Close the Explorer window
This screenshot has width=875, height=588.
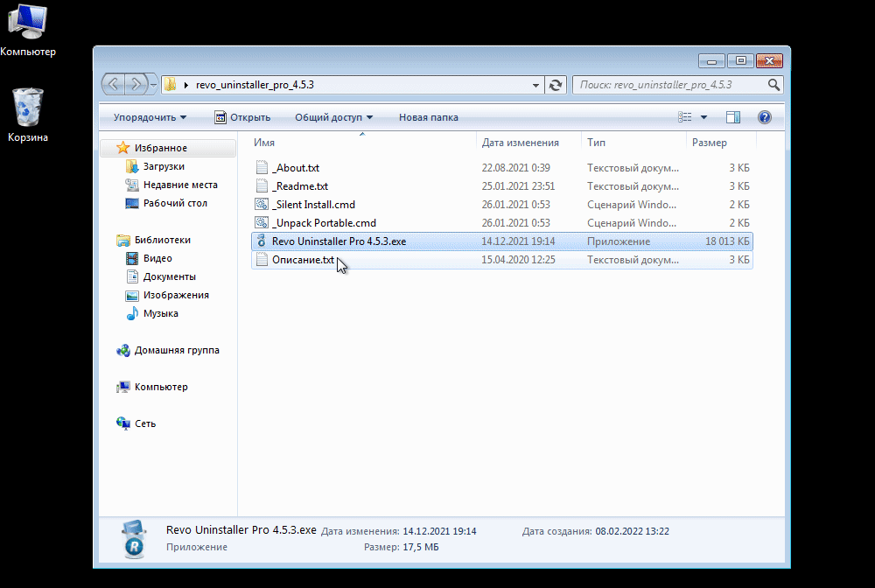click(x=769, y=60)
